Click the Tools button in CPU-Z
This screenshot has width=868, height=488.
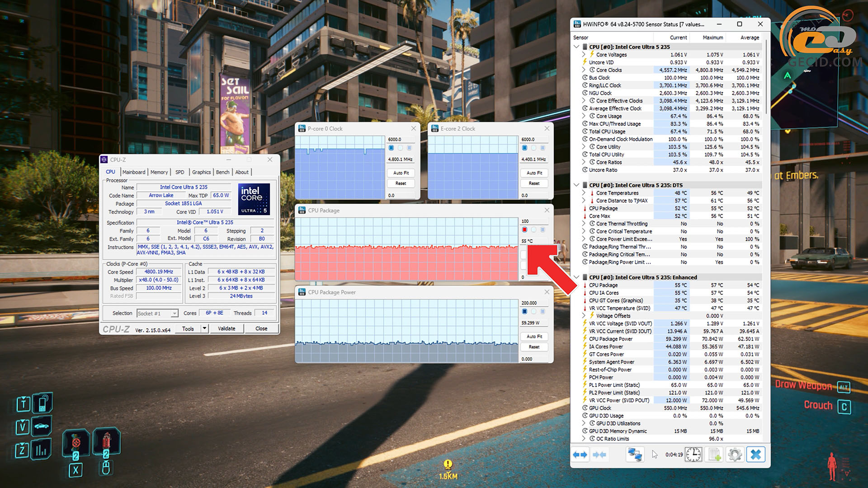(188, 328)
